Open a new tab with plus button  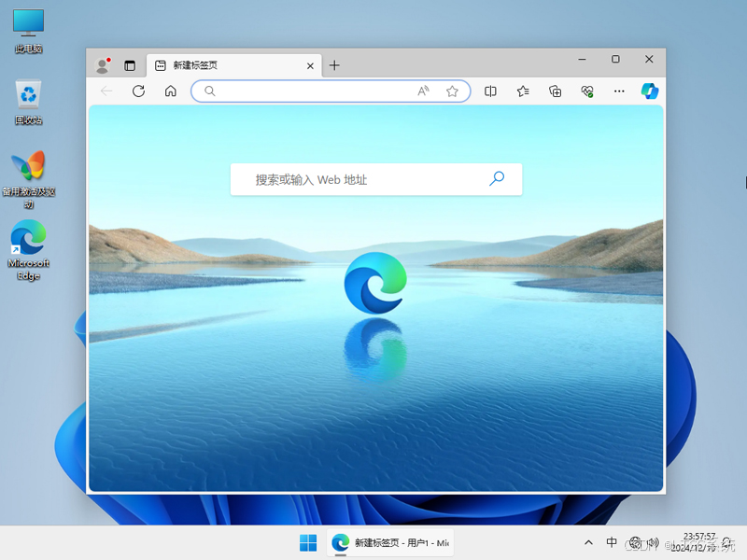[x=334, y=65]
